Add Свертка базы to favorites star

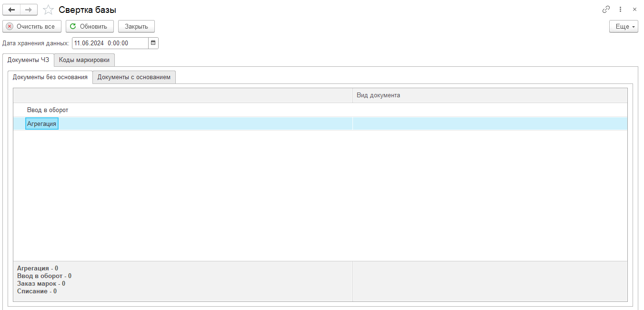point(48,10)
